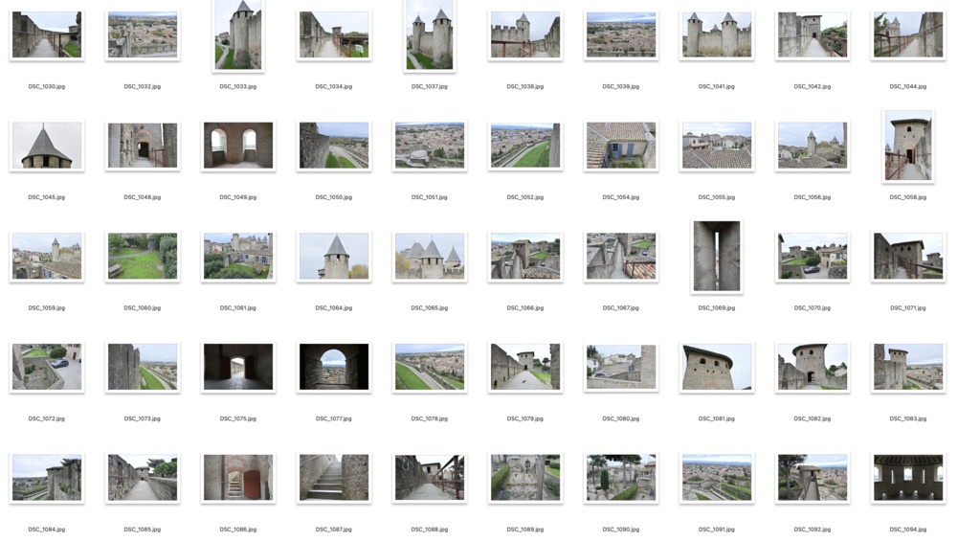Click the DSC_1044.jpg label
The height and width of the screenshot is (542, 980).
click(x=908, y=87)
